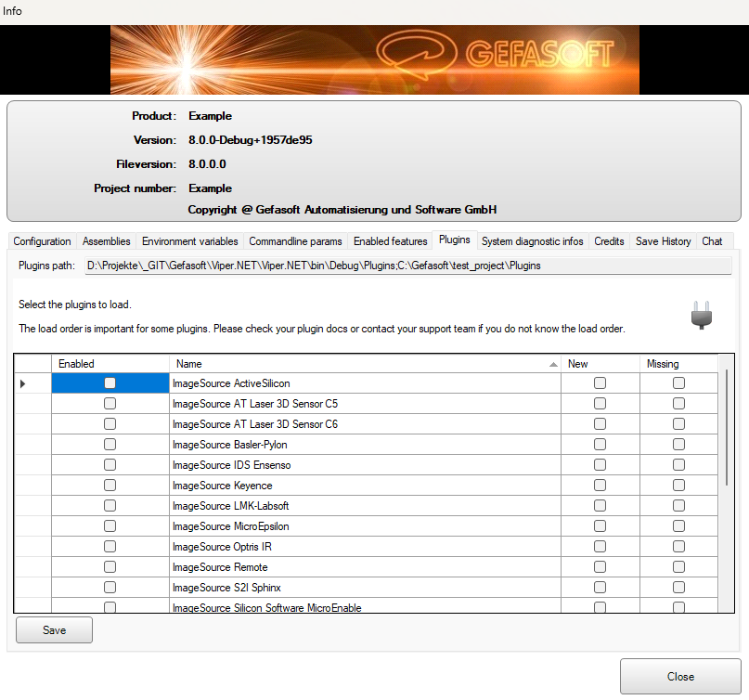Click the Missing column header

click(678, 364)
